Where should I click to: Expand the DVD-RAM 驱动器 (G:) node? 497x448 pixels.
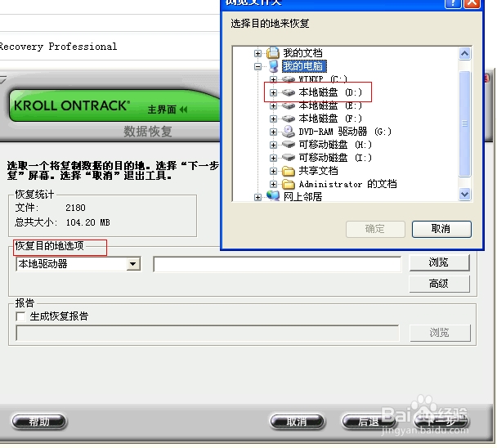coord(273,132)
